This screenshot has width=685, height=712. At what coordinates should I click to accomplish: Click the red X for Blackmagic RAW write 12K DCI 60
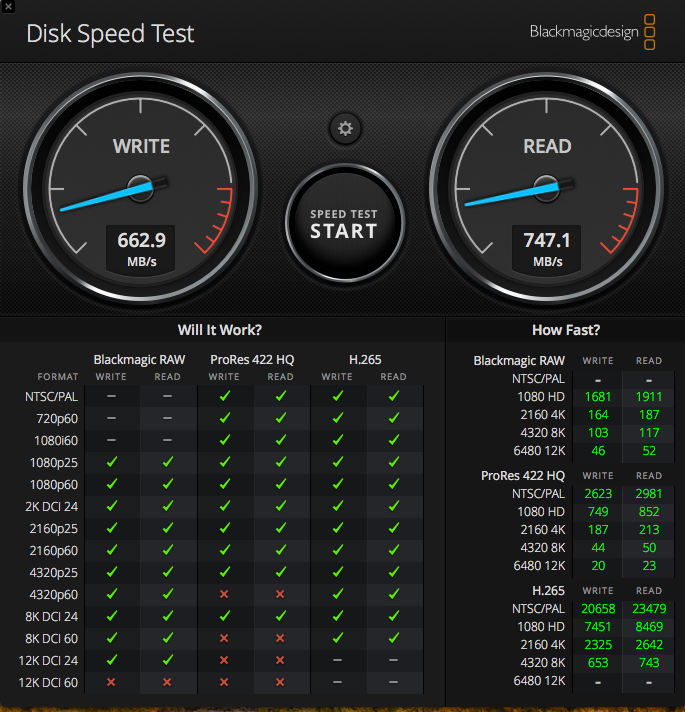tap(111, 682)
